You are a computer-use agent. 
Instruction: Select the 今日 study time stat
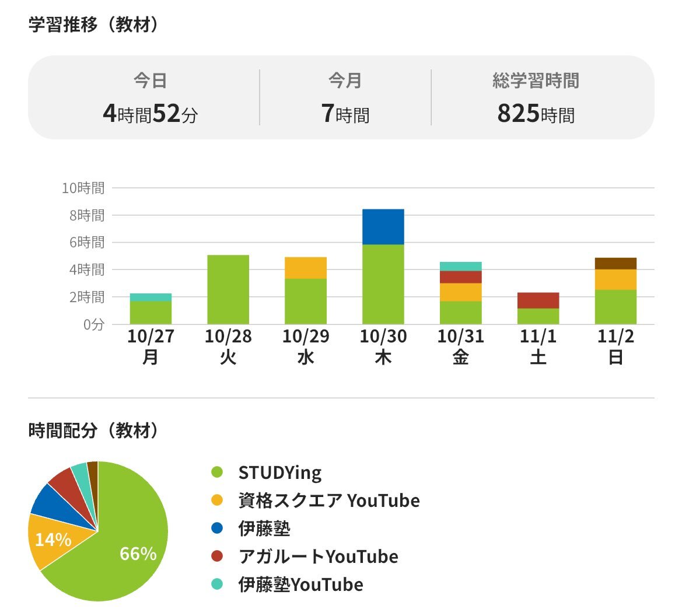(151, 98)
